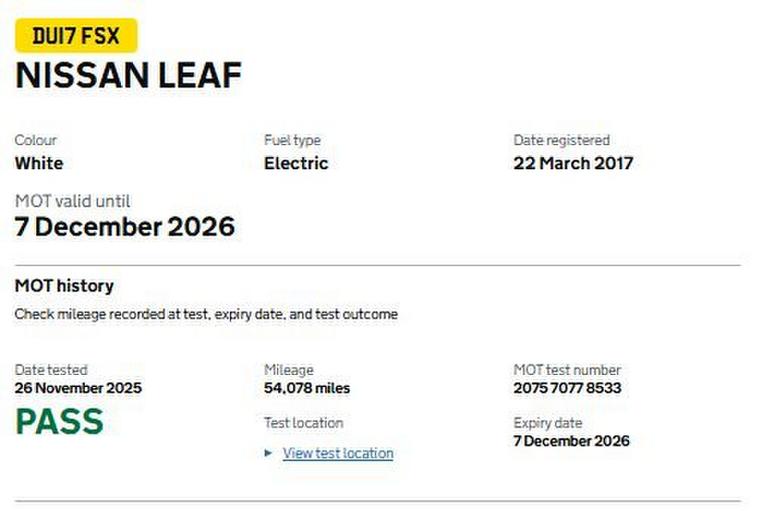Click the large MOT valid until date
This screenshot has height=511, width=759.
tap(125, 226)
